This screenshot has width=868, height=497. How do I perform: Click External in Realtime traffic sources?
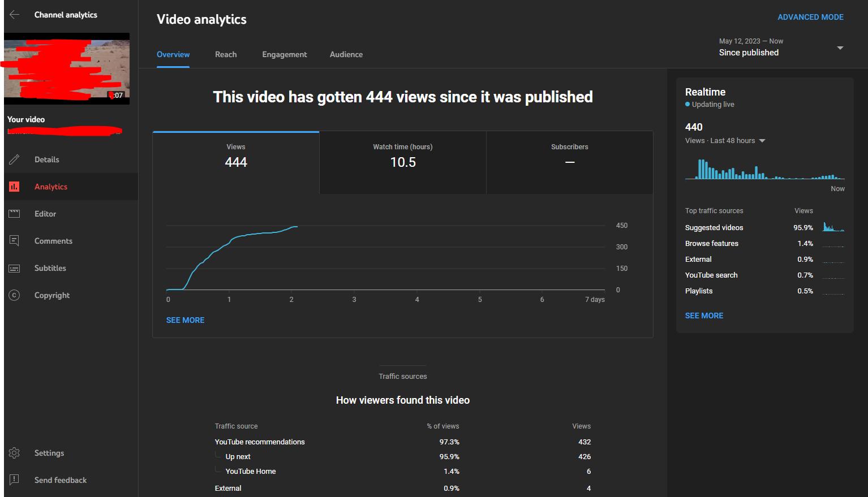click(x=765, y=259)
